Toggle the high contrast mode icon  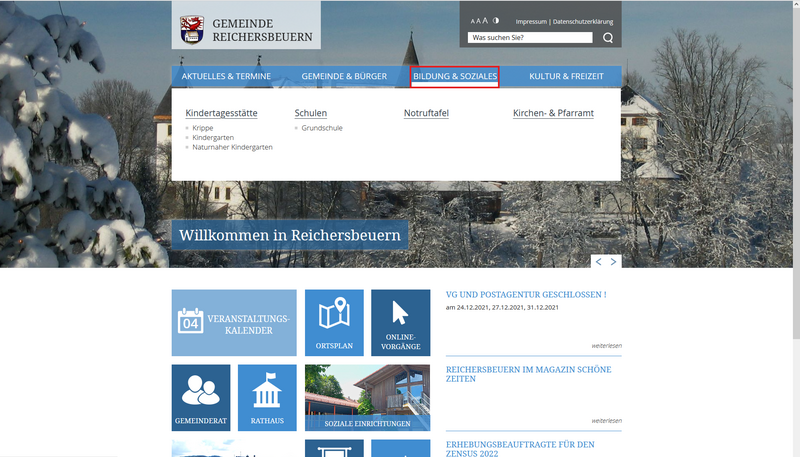click(x=496, y=20)
